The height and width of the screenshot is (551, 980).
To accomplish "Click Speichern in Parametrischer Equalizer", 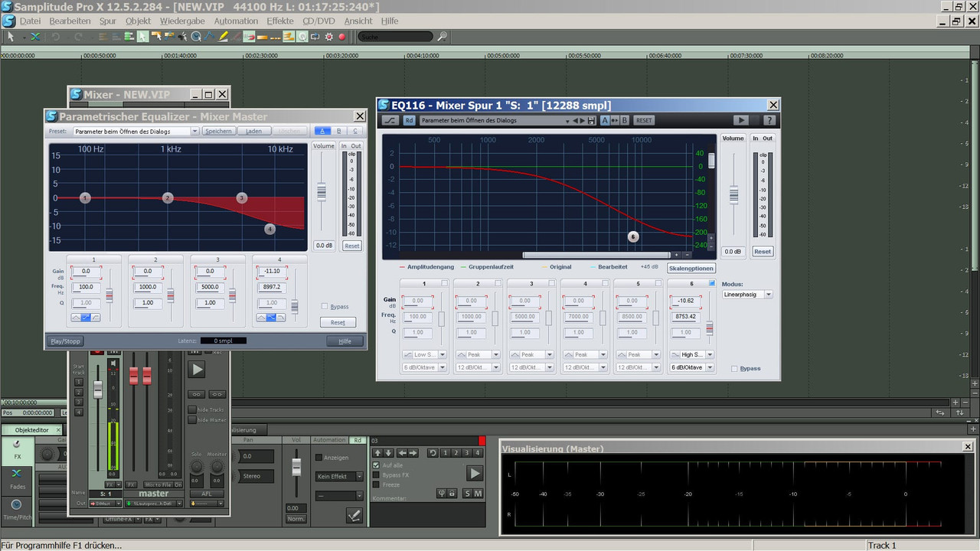I will coord(218,131).
